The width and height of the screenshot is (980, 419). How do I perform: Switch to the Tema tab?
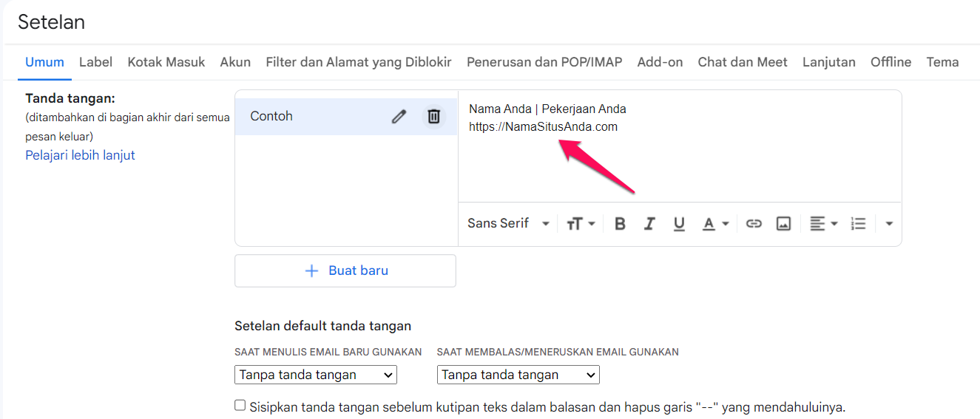[942, 62]
